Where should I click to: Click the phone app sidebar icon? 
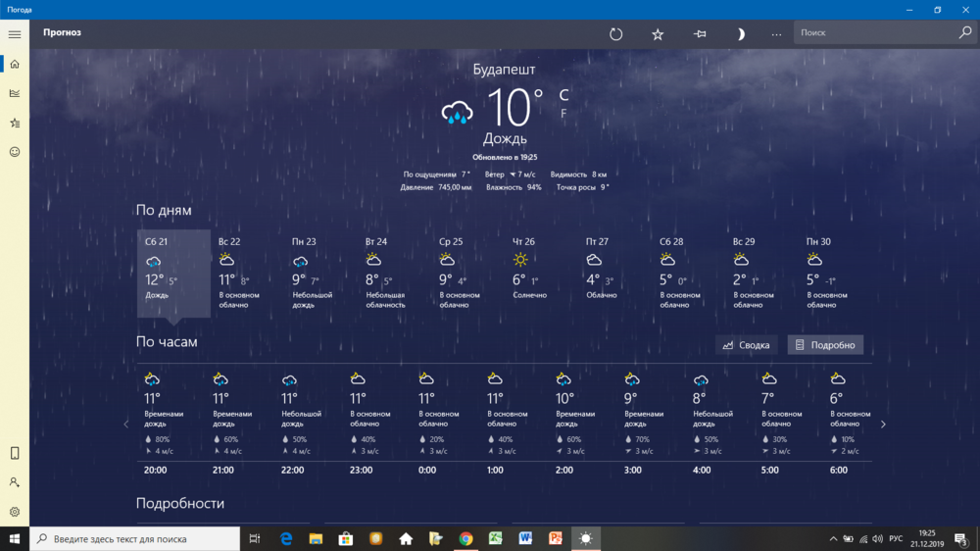click(x=15, y=453)
